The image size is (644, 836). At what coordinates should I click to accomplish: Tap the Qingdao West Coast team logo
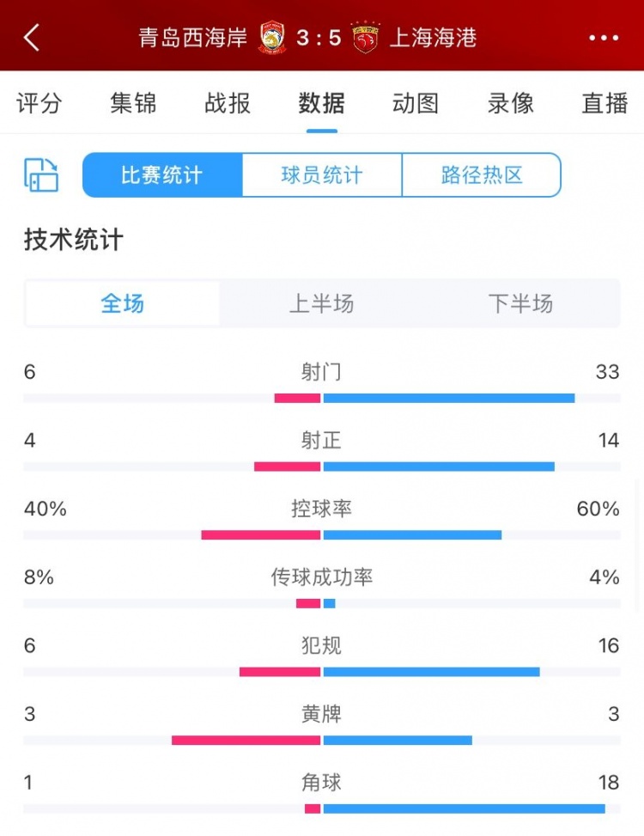pyautogui.click(x=272, y=38)
